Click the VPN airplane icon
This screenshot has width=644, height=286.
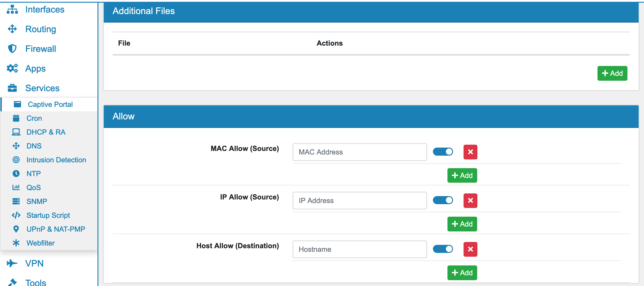(x=12, y=263)
